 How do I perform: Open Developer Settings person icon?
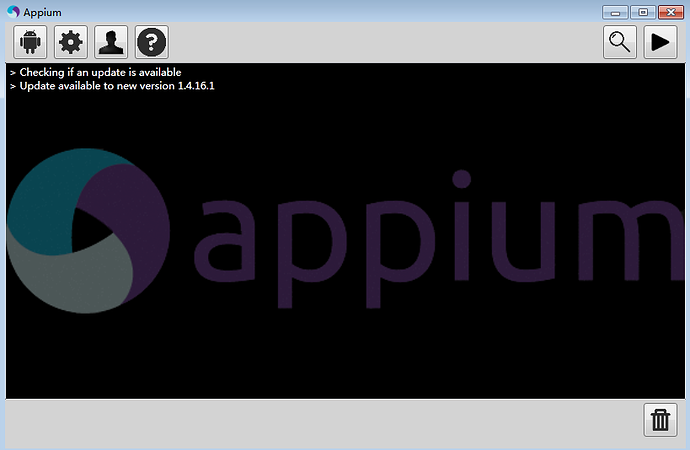click(x=111, y=42)
